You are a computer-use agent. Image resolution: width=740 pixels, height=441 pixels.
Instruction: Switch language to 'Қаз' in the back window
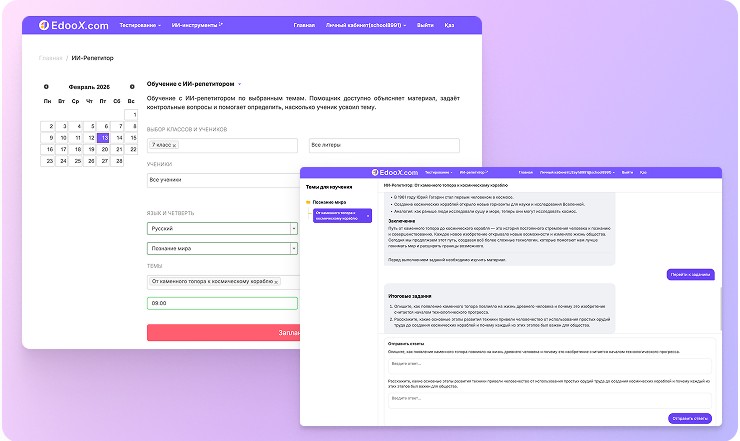click(x=449, y=25)
